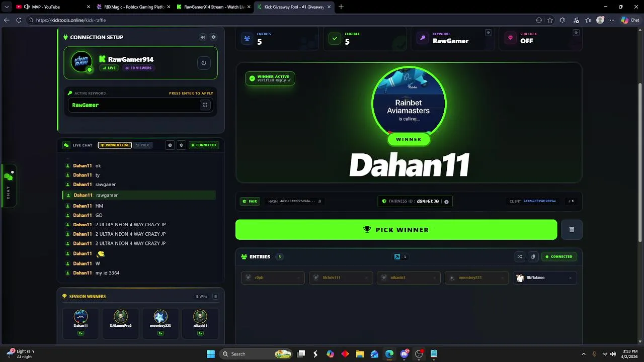The image size is (644, 362).
Task: Click the clock icon in chat header
Action: [x=170, y=145]
